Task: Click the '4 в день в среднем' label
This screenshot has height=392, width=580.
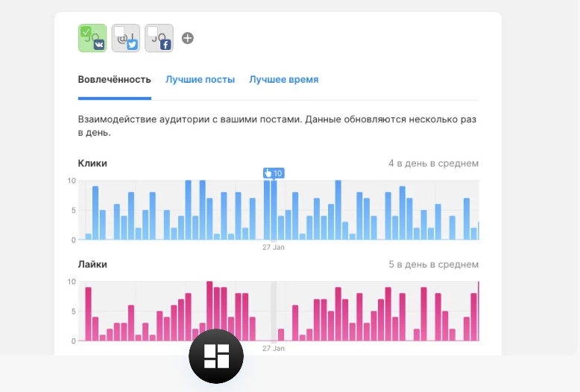Action: (433, 163)
